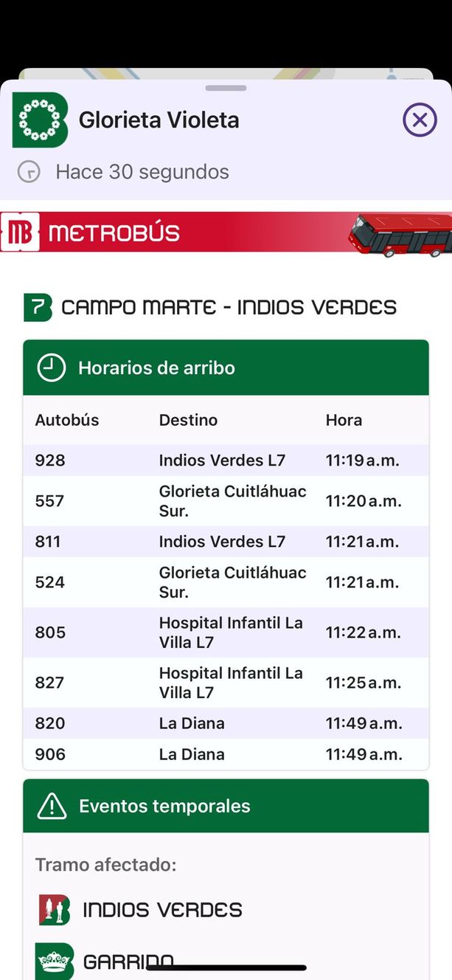The height and width of the screenshot is (980, 452).
Task: Tap the Indios Verdes station icon
Action: point(54,910)
